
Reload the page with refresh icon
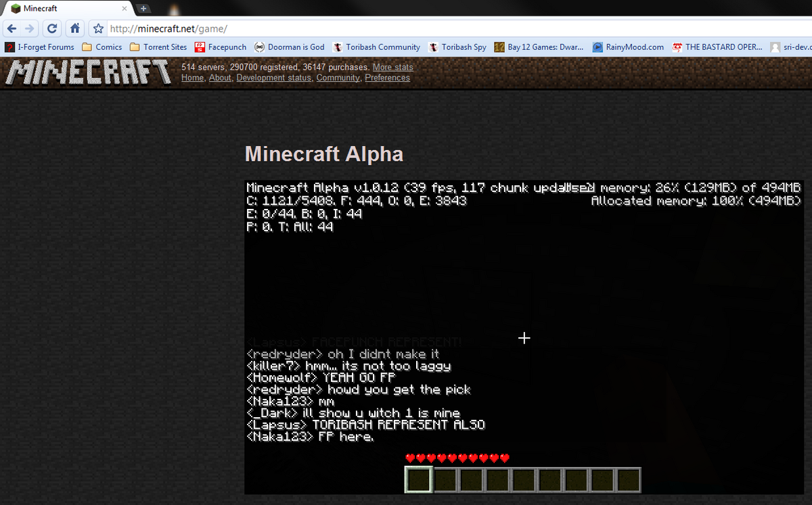click(52, 29)
